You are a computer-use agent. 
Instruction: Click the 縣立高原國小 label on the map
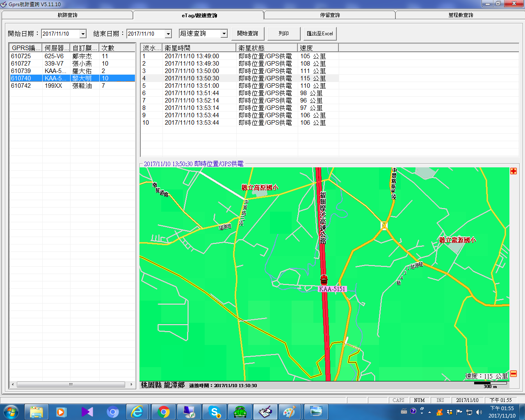[x=260, y=187]
